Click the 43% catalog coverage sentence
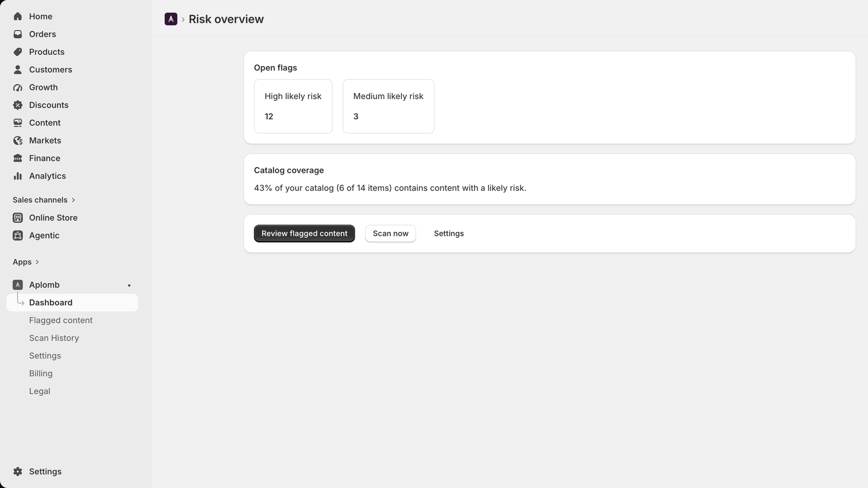 click(x=390, y=188)
